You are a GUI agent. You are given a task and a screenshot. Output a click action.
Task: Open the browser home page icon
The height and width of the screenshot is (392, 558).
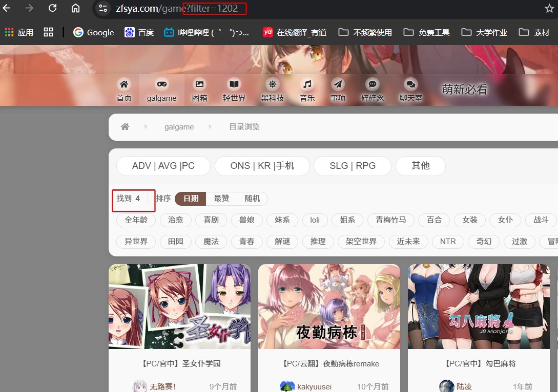coord(75,8)
